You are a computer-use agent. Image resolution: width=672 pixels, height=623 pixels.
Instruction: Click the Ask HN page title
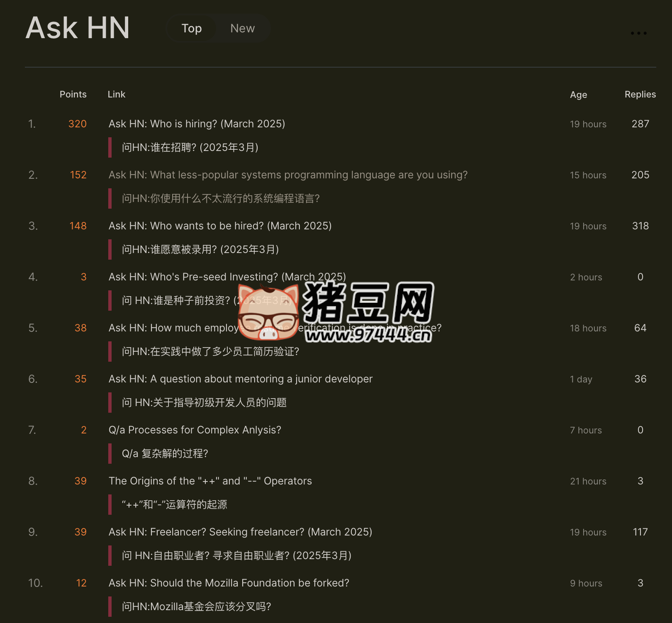(x=78, y=28)
